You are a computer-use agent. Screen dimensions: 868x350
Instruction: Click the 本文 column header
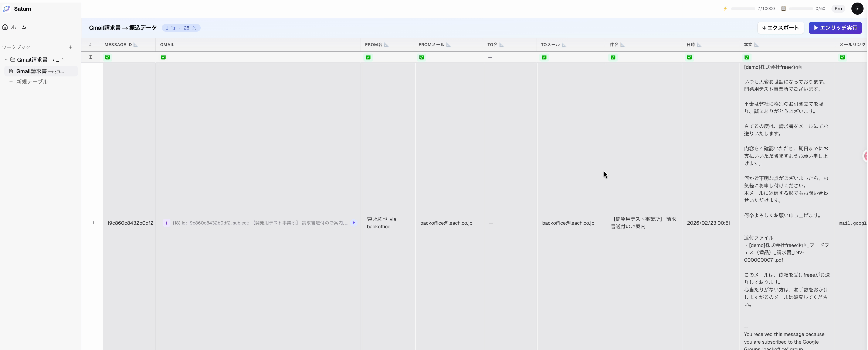point(748,45)
